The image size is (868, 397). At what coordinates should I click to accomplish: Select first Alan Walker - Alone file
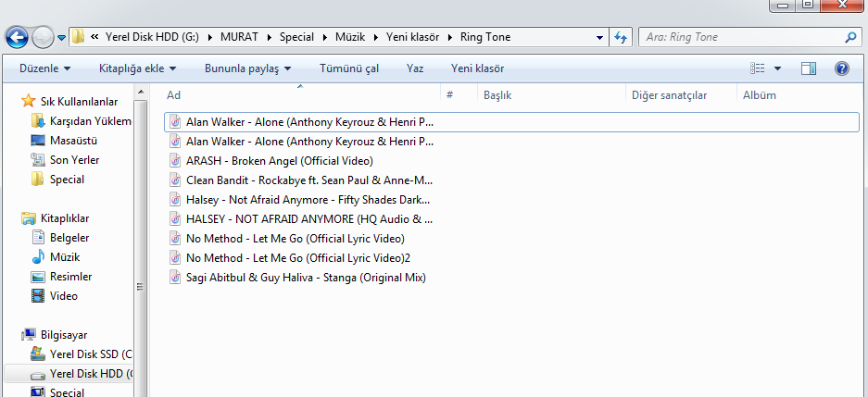(511, 122)
